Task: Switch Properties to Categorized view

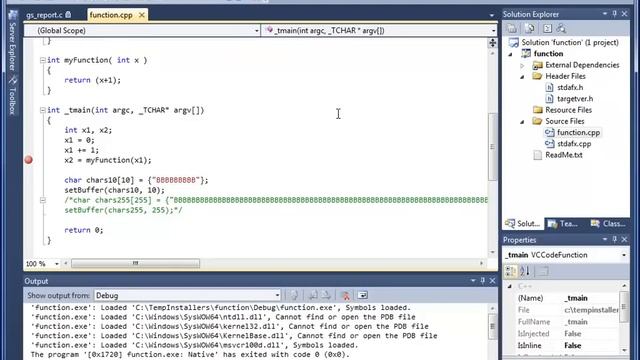Action: pyautogui.click(x=510, y=271)
